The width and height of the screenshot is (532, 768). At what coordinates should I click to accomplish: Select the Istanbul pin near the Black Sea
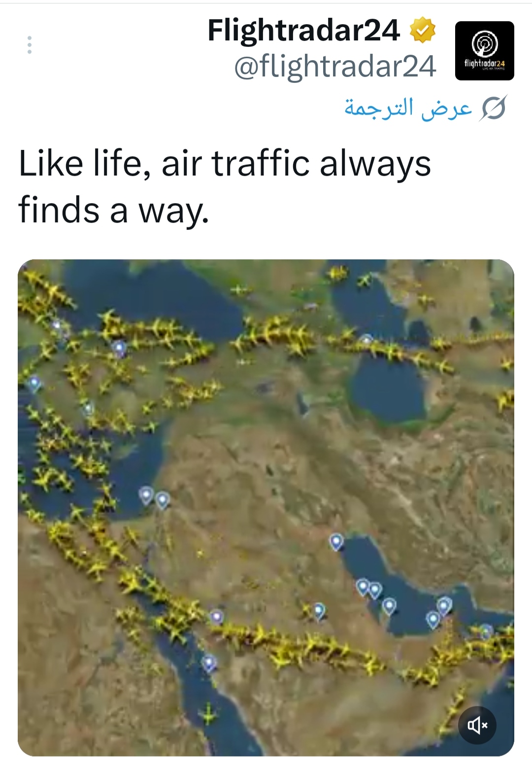119,348
